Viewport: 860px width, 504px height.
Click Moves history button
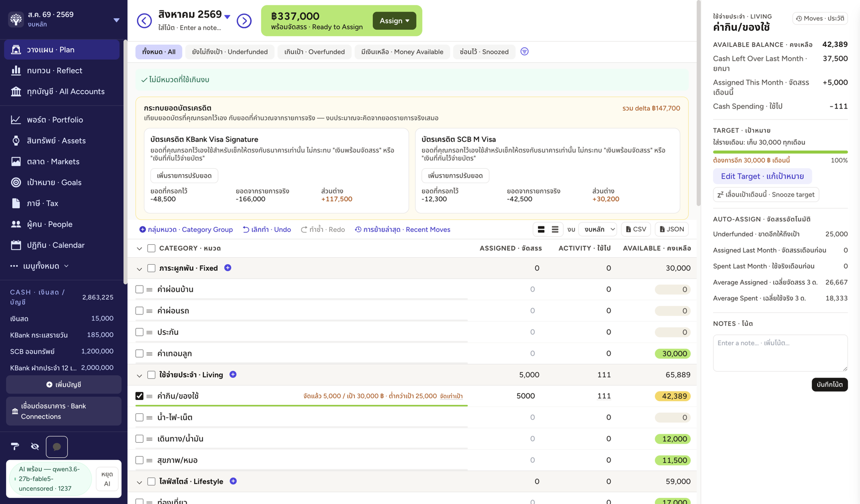820,18
